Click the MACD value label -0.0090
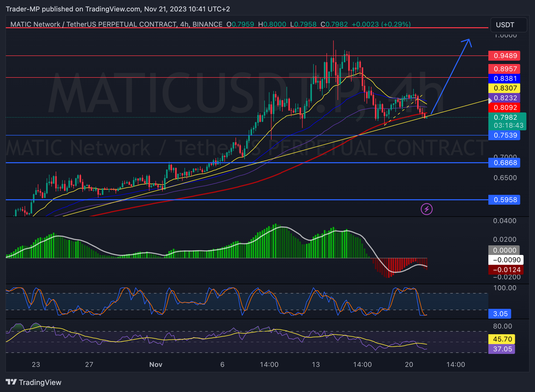This screenshot has height=392, width=535. click(506, 260)
